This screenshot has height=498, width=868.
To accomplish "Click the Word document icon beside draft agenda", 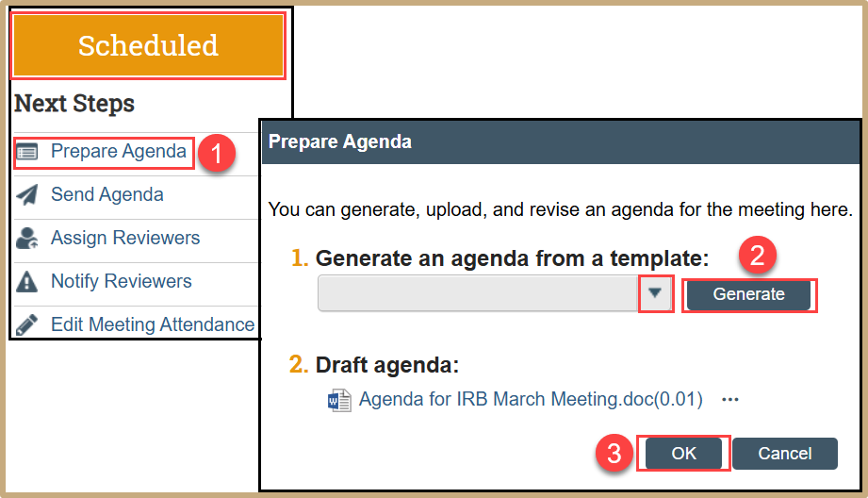I will [x=338, y=400].
